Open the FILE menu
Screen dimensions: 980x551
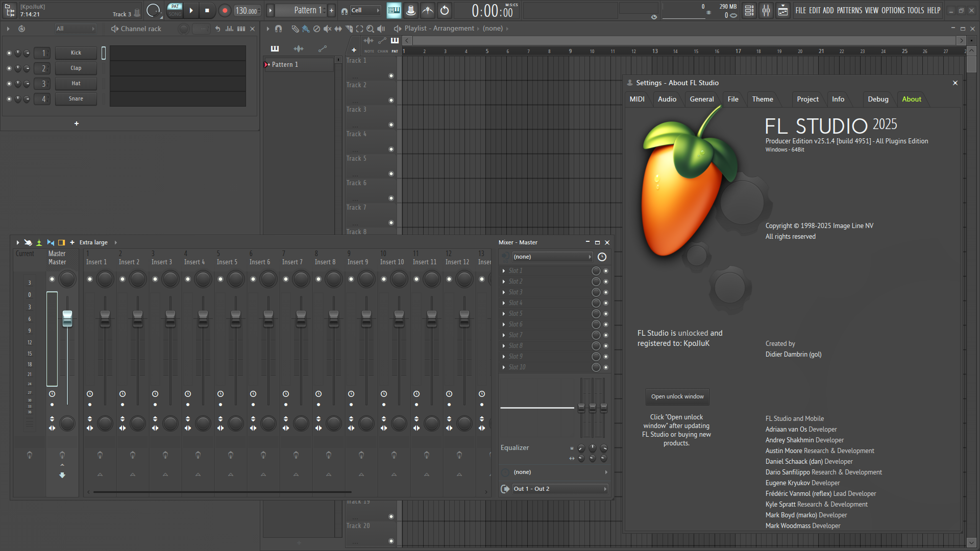point(800,10)
